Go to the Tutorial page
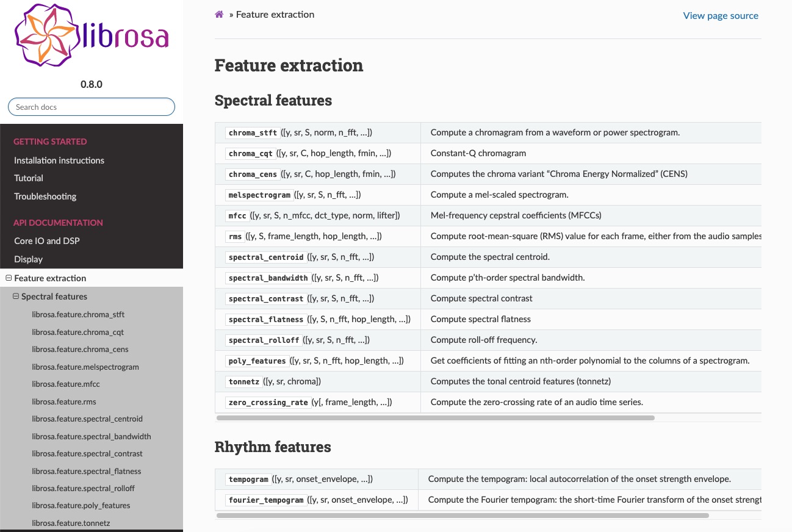 pos(29,178)
